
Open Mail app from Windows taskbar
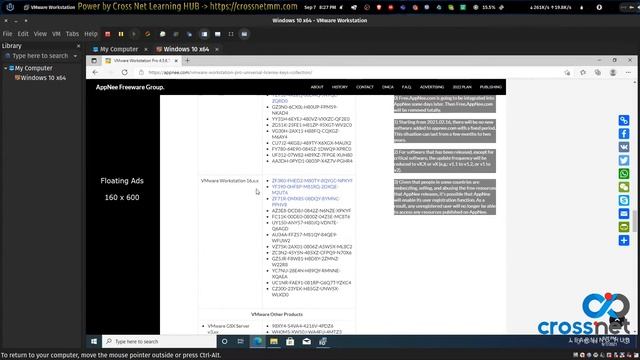[307, 342]
